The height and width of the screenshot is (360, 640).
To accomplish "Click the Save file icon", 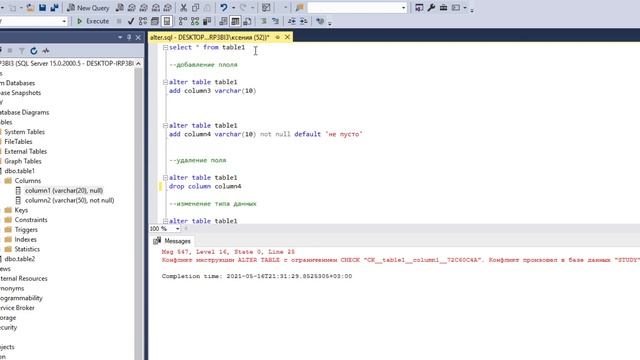I will (x=42, y=8).
